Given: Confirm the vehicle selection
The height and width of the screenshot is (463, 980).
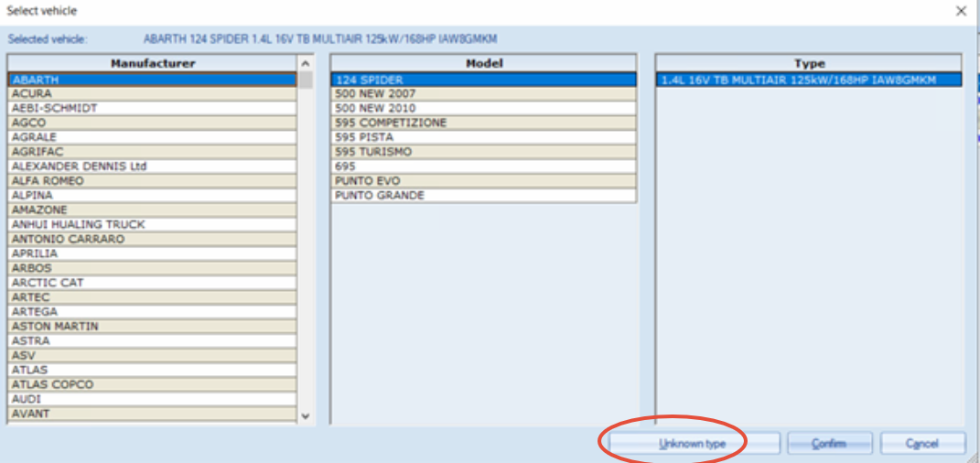Looking at the screenshot, I should (x=829, y=444).
